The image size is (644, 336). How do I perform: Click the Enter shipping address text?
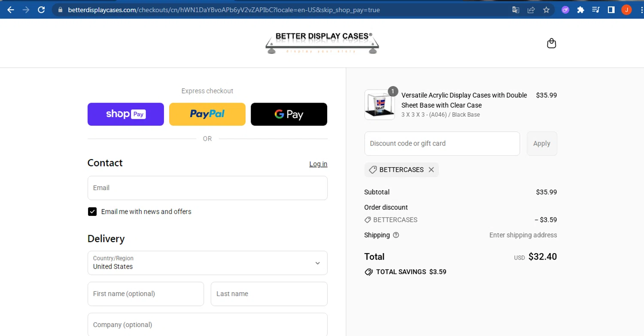523,235
